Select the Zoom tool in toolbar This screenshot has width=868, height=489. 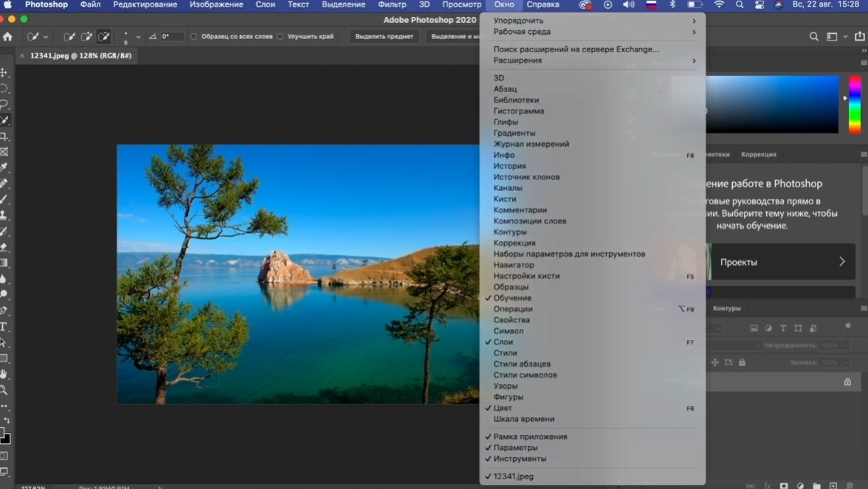[x=4, y=390]
